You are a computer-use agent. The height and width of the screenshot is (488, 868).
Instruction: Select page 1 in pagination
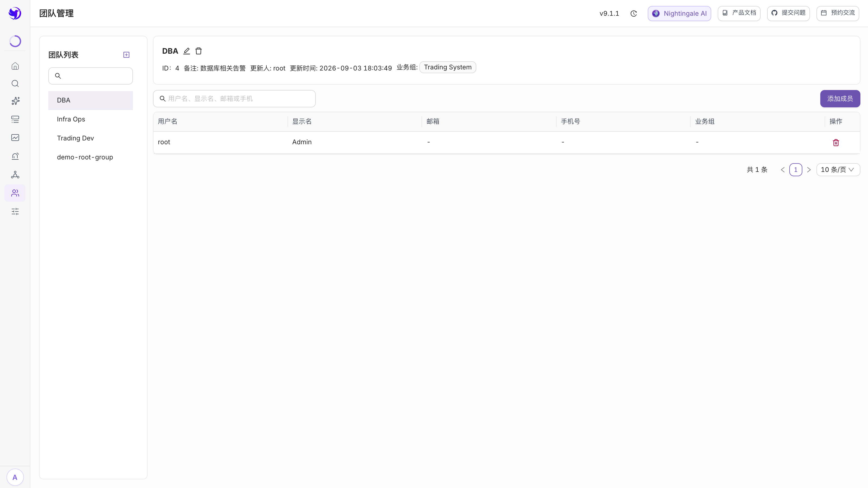point(796,170)
